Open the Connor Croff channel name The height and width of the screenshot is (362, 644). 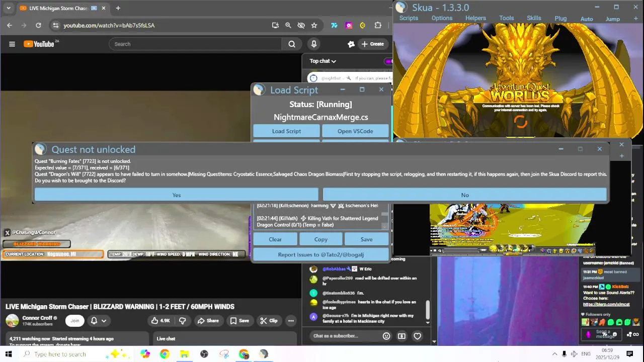pyautogui.click(x=37, y=318)
